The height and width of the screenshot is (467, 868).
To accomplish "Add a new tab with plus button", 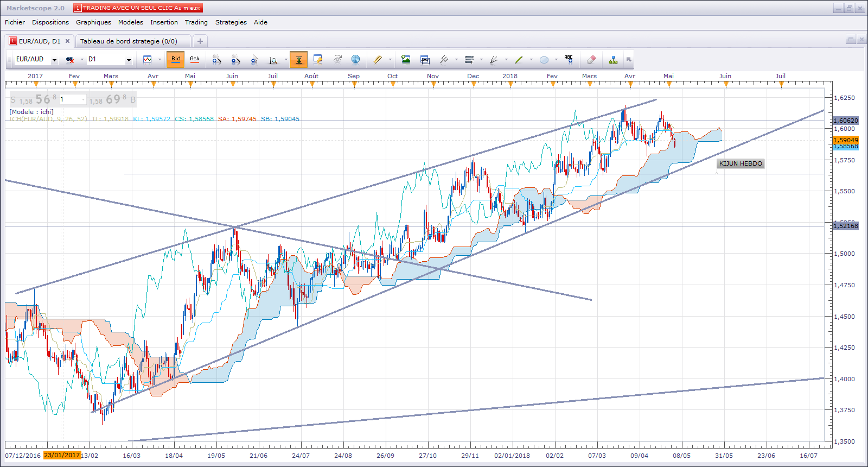I will pos(200,41).
